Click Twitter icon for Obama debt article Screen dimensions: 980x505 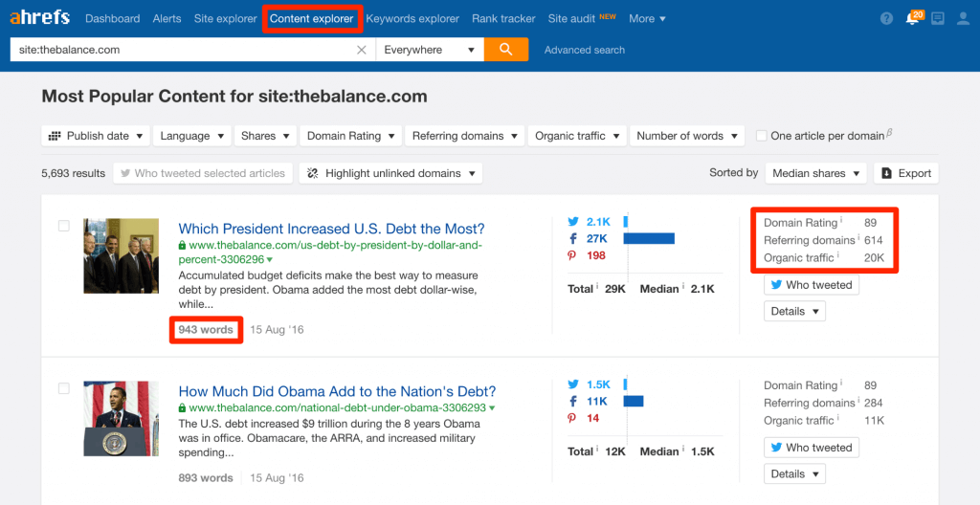(x=573, y=384)
